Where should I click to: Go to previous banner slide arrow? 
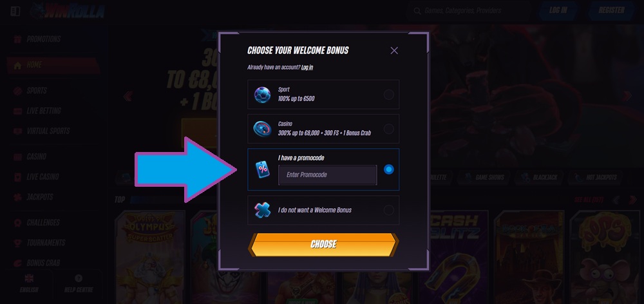tap(128, 96)
